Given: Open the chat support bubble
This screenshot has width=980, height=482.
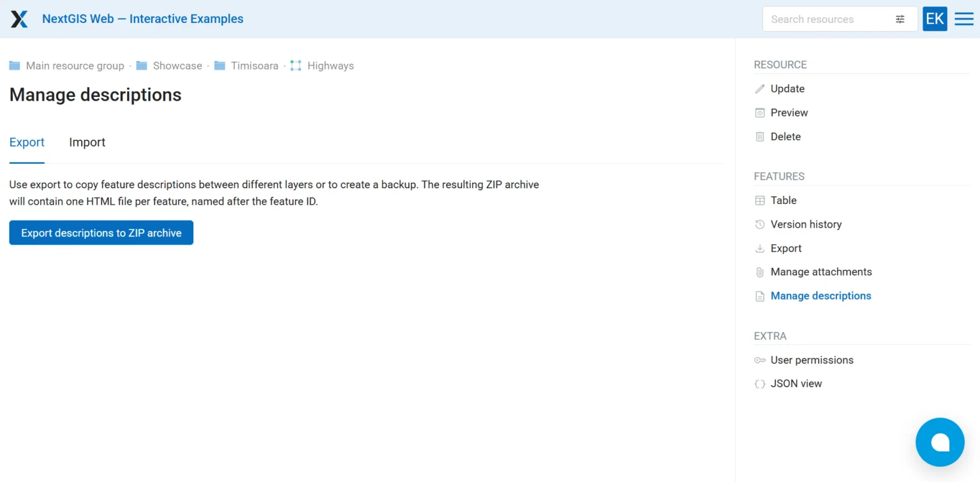Looking at the screenshot, I should click(x=940, y=442).
